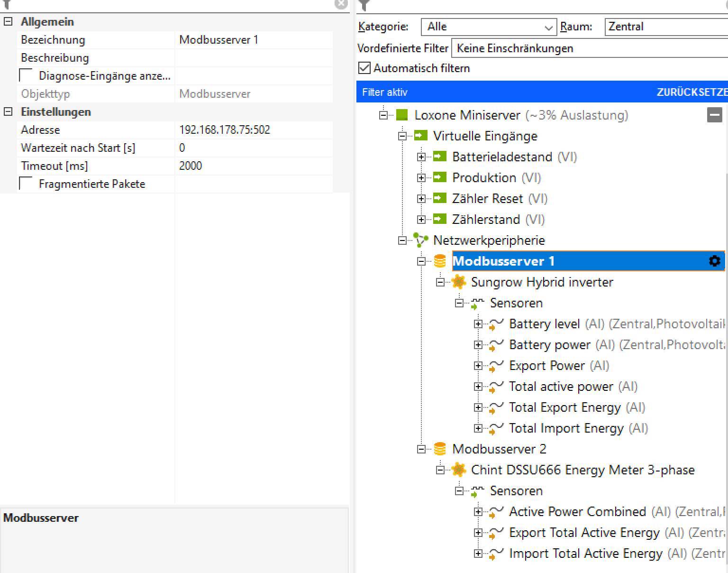
Task: Enable the Diagnose-Eingänge anzeigen checkbox
Action: tap(26, 76)
